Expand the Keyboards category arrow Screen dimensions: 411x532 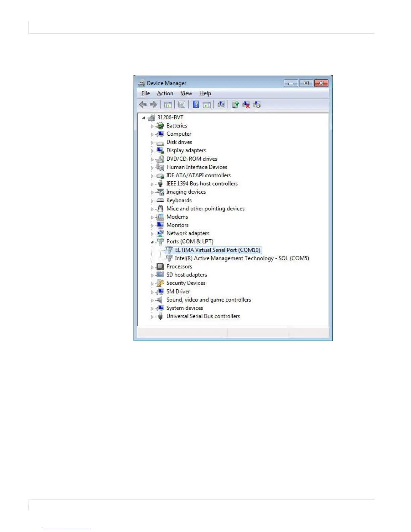click(x=152, y=201)
